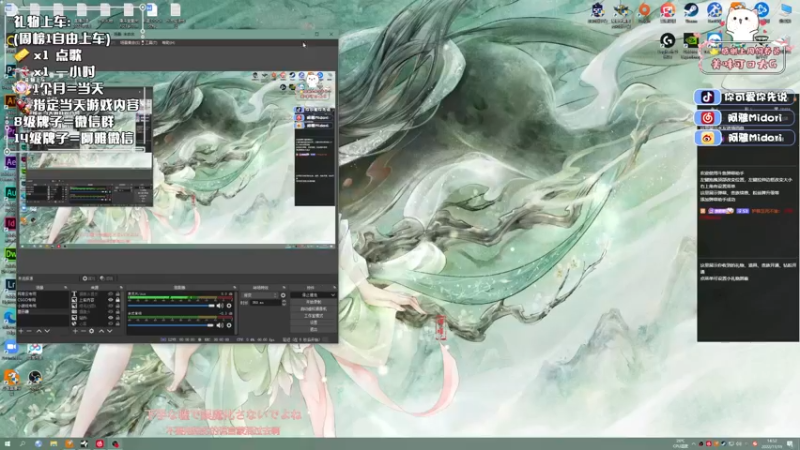The height and width of the screenshot is (450, 800).
Task: Toggle visibility of the first text source
Action: coord(111,294)
